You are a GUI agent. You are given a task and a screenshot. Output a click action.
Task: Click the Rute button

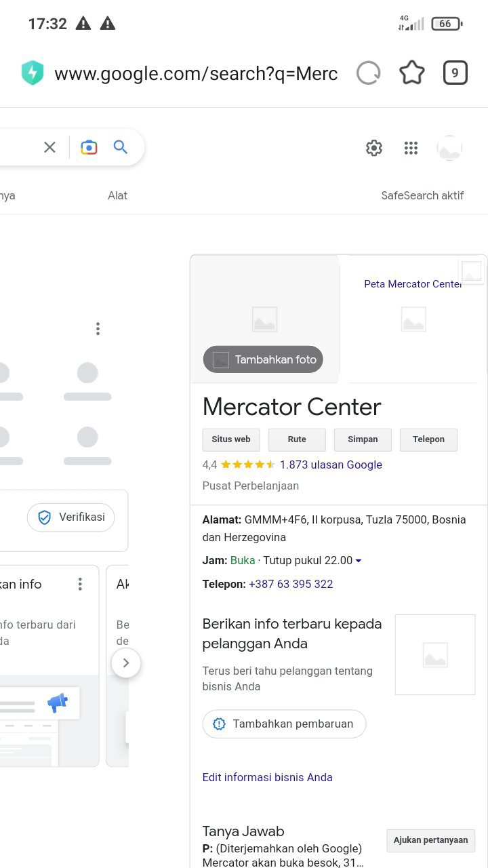[297, 439]
